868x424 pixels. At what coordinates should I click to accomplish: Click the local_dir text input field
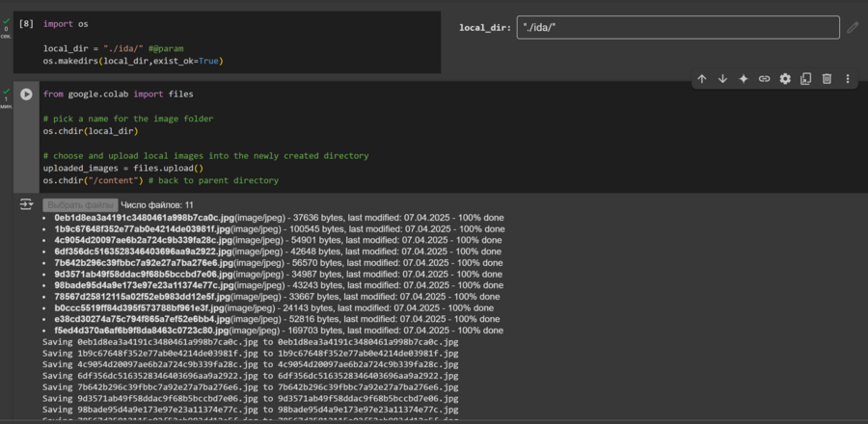click(677, 28)
